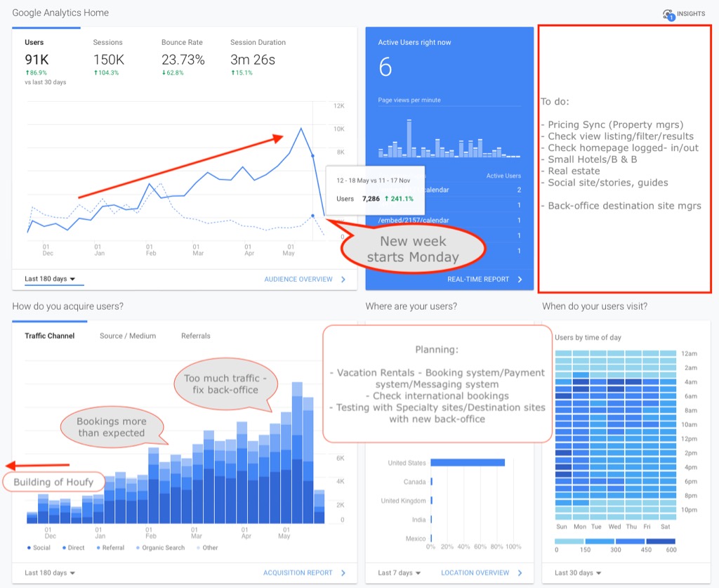Select the Traffic Channel tab
The width and height of the screenshot is (719, 588).
[x=50, y=336]
